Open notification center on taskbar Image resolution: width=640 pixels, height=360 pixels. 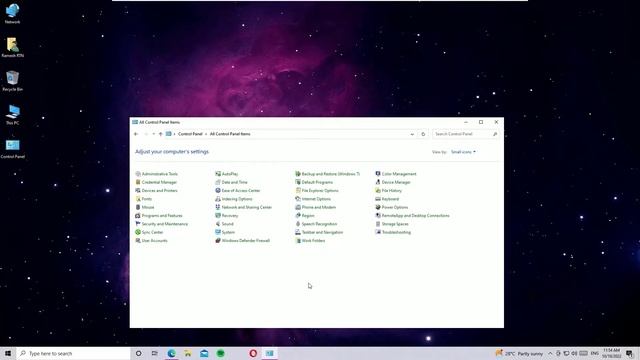pos(629,353)
